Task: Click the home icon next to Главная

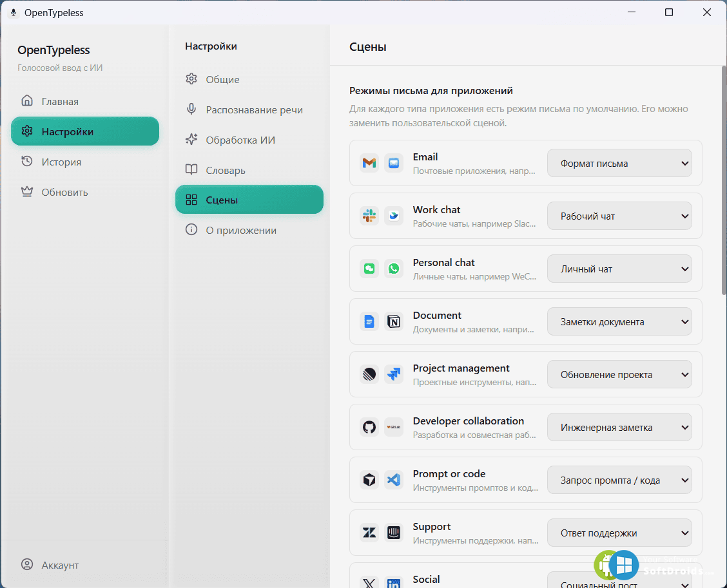Action: tap(27, 100)
